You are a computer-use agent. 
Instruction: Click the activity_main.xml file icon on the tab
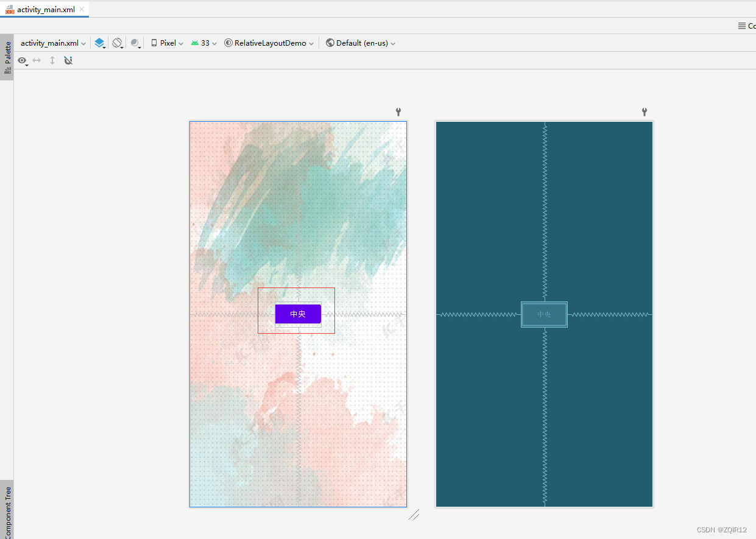coord(9,9)
